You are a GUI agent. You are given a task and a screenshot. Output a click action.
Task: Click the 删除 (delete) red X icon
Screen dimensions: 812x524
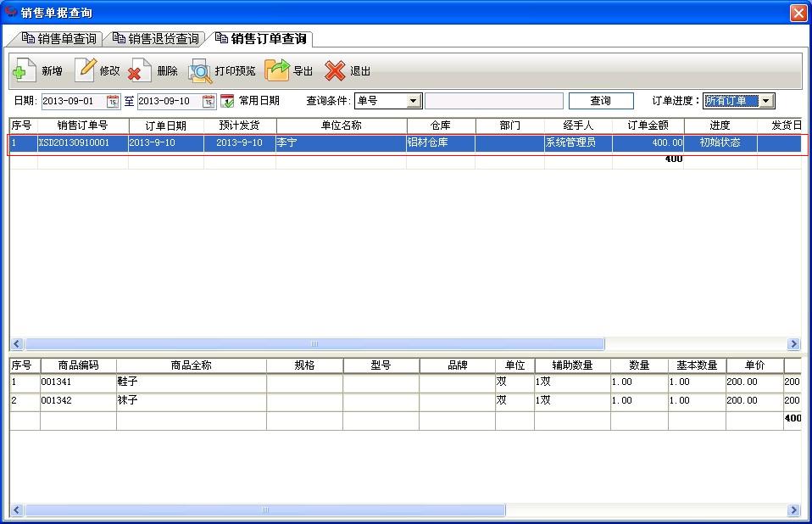coord(140,70)
